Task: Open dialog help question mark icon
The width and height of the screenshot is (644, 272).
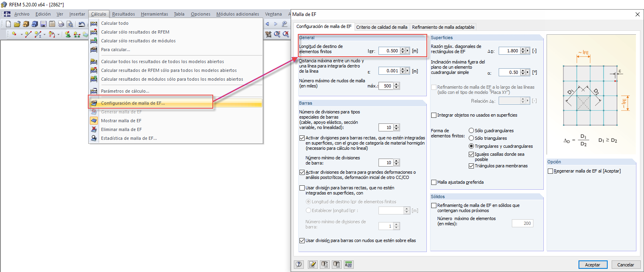Action: [299, 264]
